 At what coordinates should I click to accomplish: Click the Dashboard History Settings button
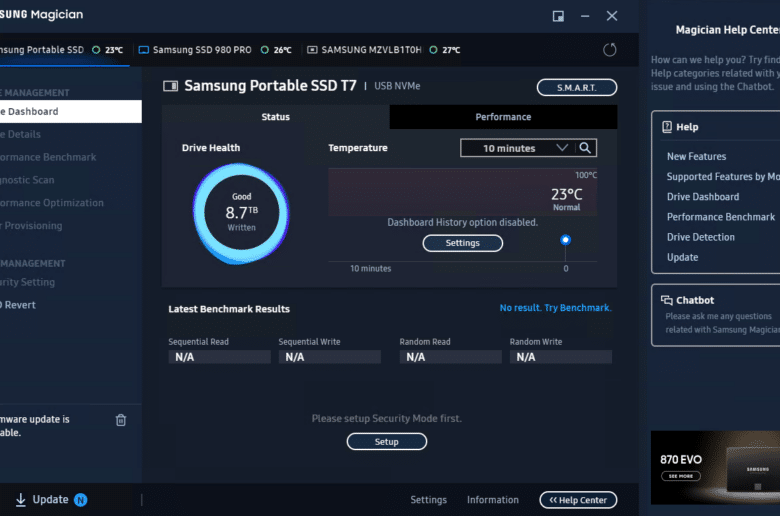point(463,243)
